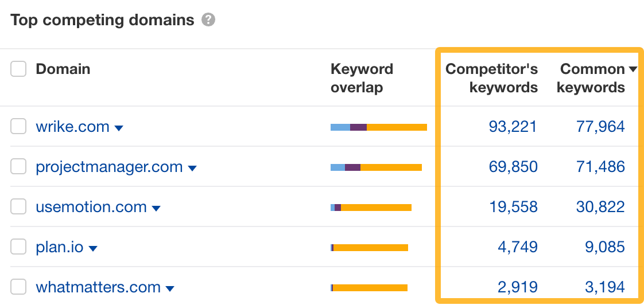This screenshot has height=305, width=644.
Task: Click the help question mark icon
Action: (208, 19)
